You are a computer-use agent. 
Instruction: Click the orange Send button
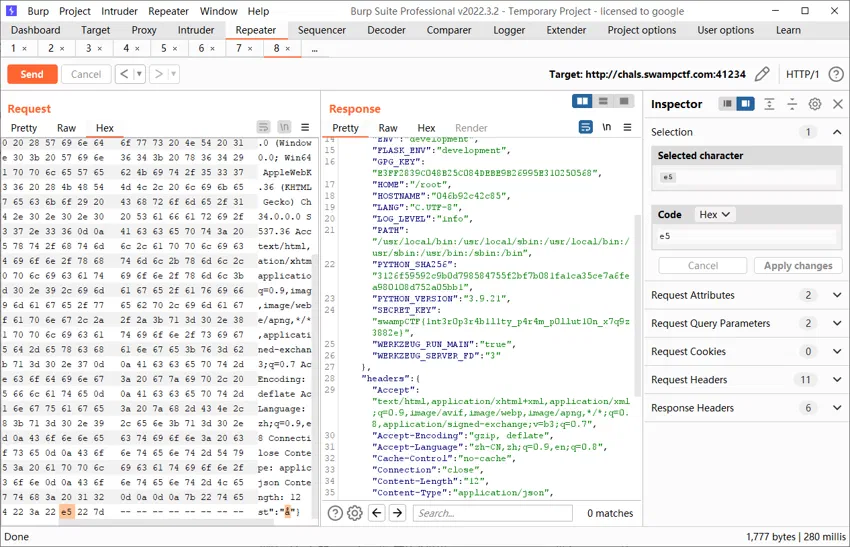(x=32, y=74)
